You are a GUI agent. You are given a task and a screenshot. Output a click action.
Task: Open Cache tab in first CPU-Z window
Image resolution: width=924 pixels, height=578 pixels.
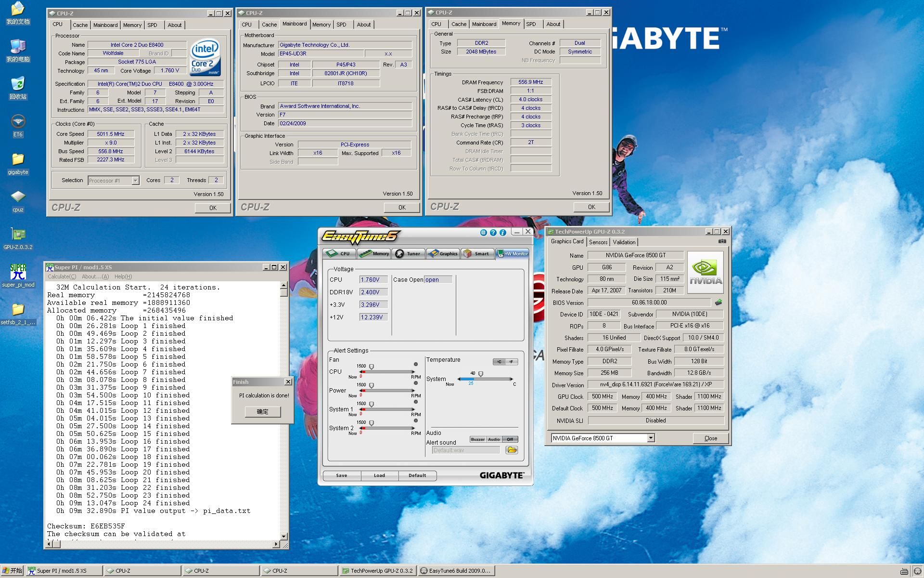[80, 25]
